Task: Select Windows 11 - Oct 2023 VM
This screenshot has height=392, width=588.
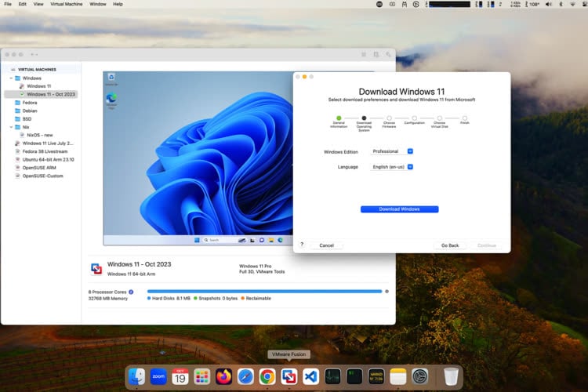Action: [41, 94]
